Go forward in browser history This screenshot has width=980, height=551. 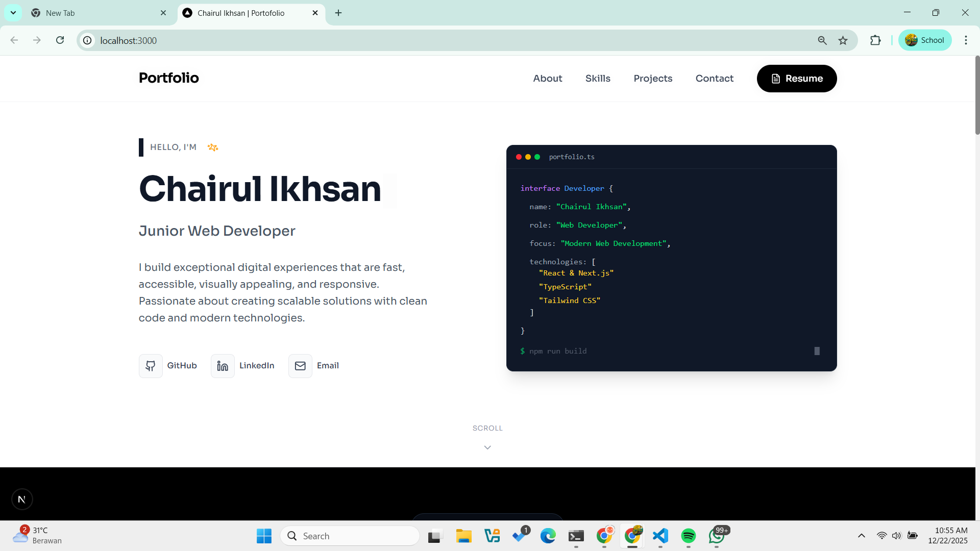37,40
